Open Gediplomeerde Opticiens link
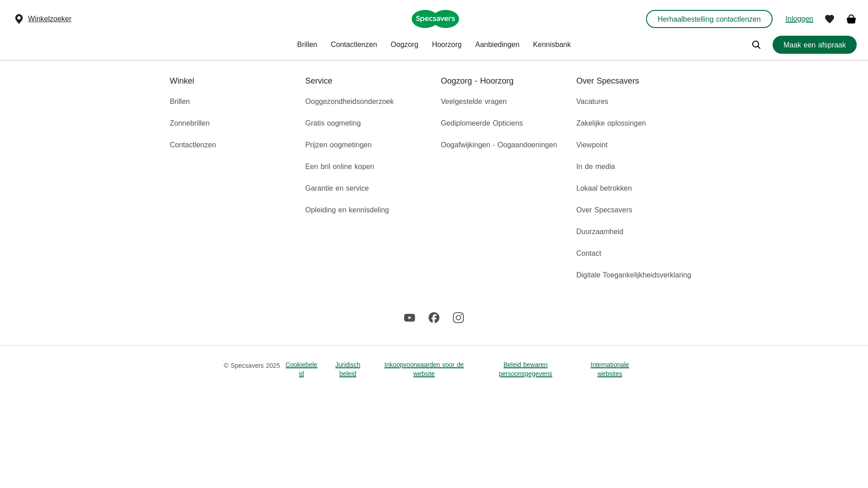The image size is (868, 488). pyautogui.click(x=482, y=123)
